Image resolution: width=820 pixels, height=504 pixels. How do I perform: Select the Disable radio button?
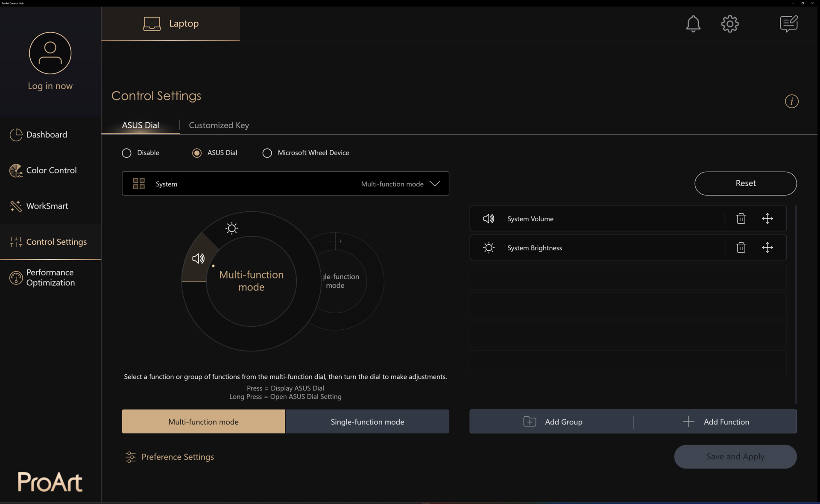click(126, 153)
